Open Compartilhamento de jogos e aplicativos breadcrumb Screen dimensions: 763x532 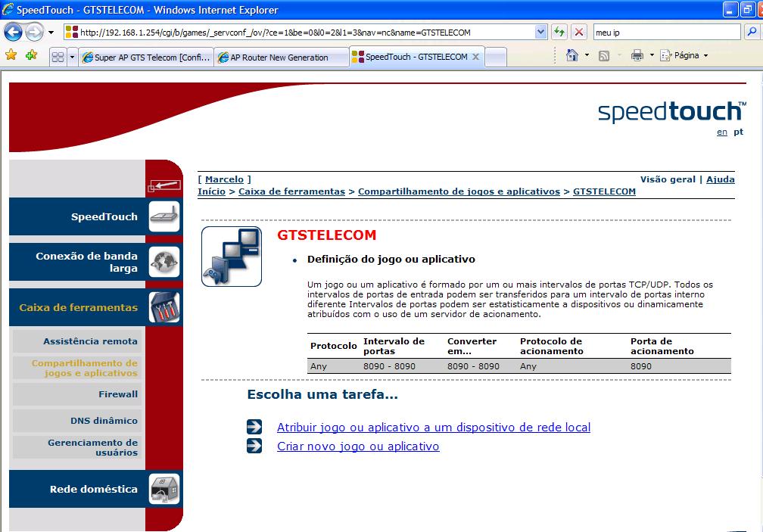coord(459,191)
